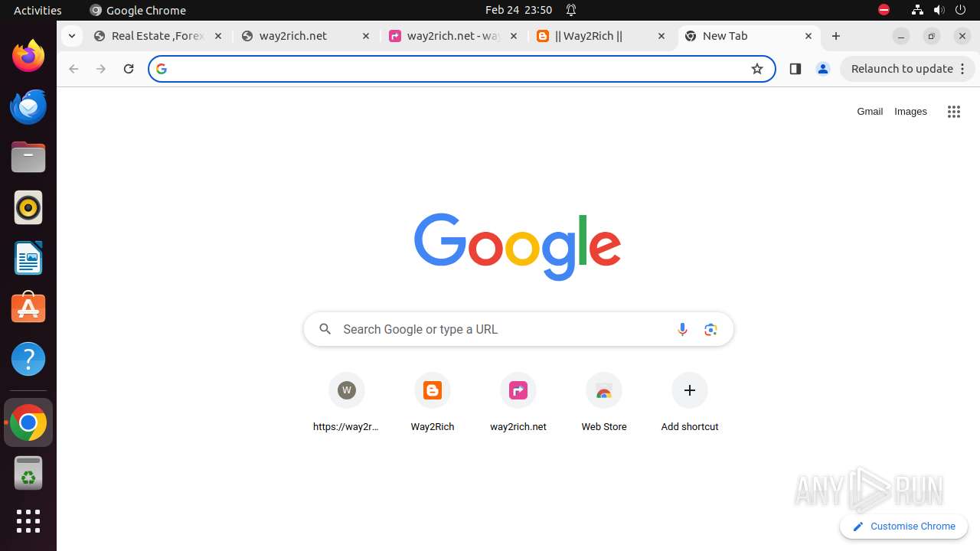Open the Files manager in dock
This screenshot has height=551, width=980.
28,157
